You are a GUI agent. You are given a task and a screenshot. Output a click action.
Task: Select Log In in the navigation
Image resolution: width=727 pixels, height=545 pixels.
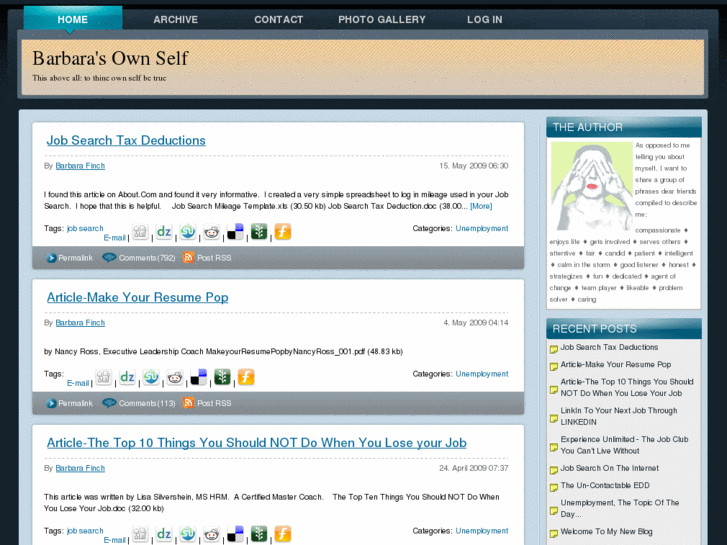(x=485, y=19)
